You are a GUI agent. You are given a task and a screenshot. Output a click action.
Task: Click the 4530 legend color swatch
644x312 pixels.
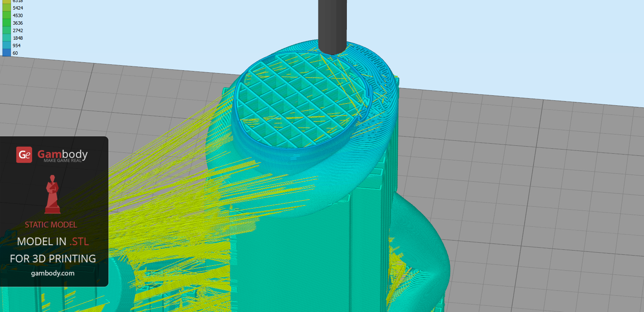click(x=6, y=15)
